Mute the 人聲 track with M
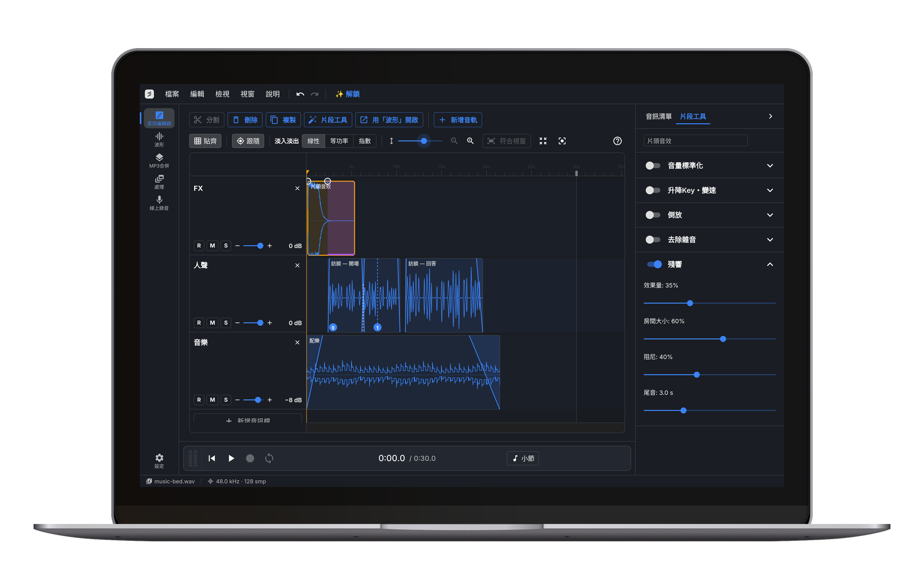The image size is (924, 571). tap(213, 323)
